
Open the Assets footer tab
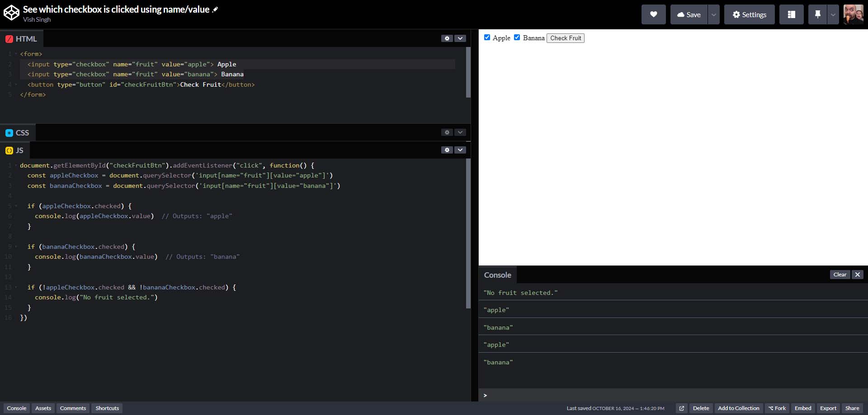coord(43,408)
